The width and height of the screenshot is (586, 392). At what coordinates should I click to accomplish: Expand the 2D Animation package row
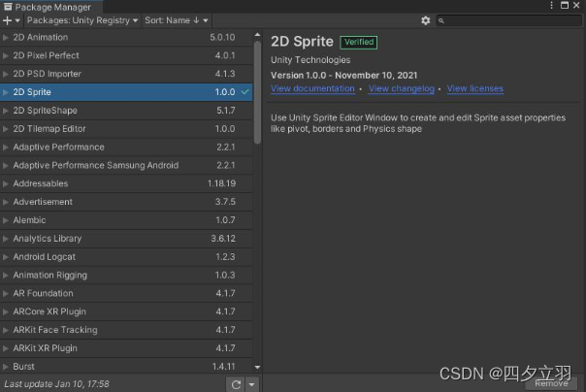coord(5,38)
